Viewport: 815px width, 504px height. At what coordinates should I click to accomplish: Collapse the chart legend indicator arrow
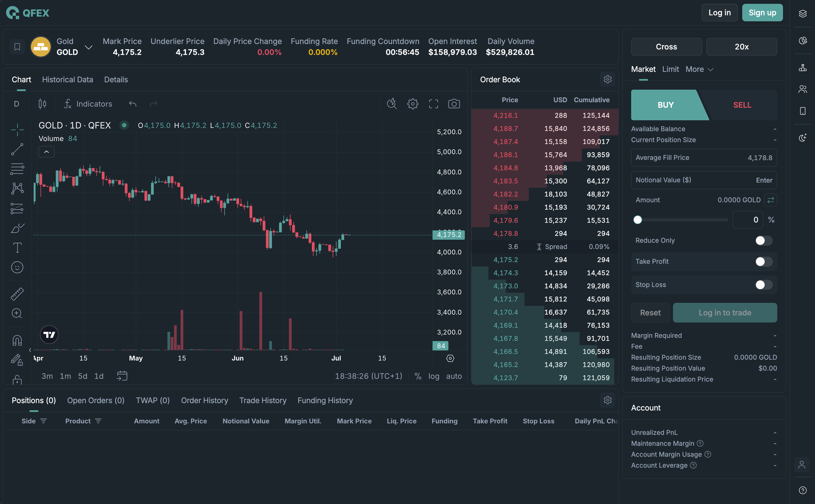(x=46, y=152)
